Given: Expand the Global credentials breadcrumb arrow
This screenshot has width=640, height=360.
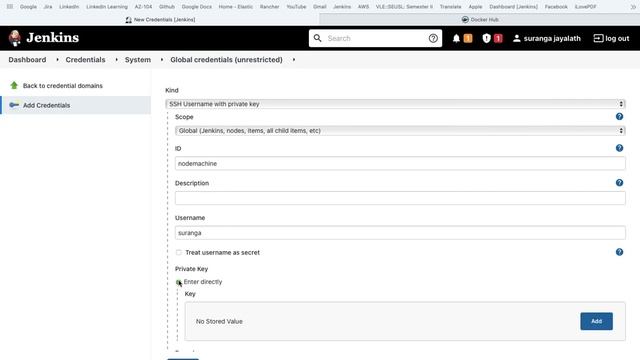Looking at the screenshot, I should (x=293, y=60).
